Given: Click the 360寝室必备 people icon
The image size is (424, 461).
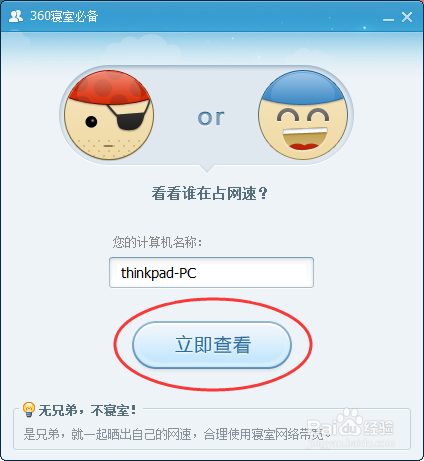Looking at the screenshot, I should 16,16.
